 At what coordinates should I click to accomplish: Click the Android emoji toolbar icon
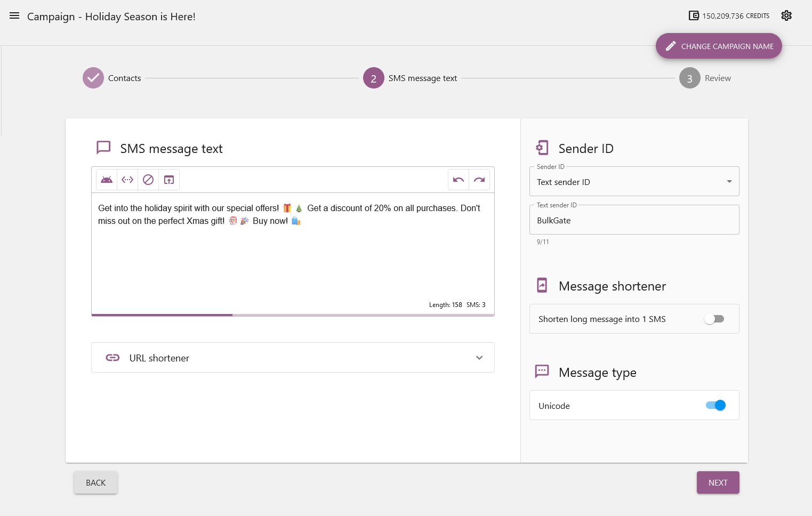[107, 180]
